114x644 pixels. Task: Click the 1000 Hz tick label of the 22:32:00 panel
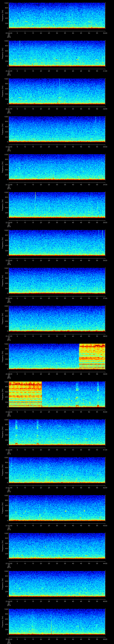(6, 117)
